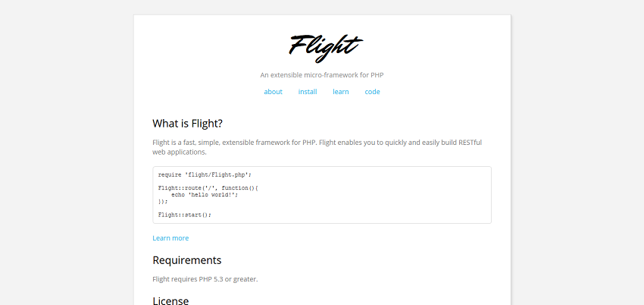Click the word RESTful in the description
The height and width of the screenshot is (305, 644).
pyautogui.click(x=470, y=143)
